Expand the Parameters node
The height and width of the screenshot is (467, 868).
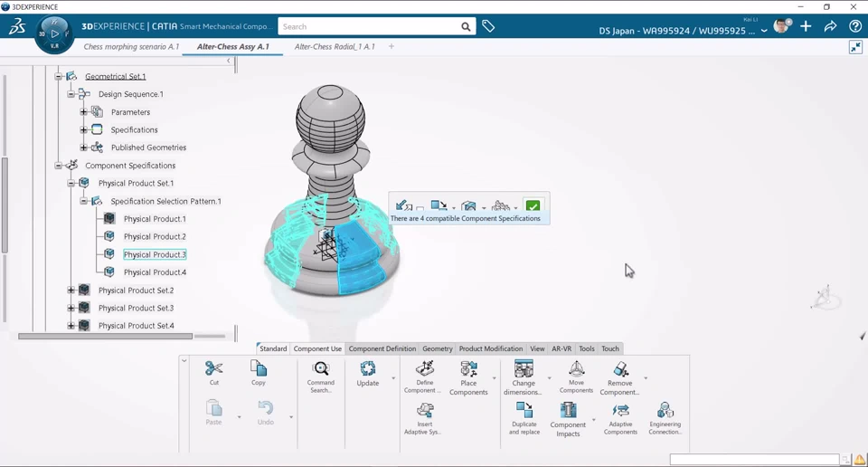pos(83,112)
